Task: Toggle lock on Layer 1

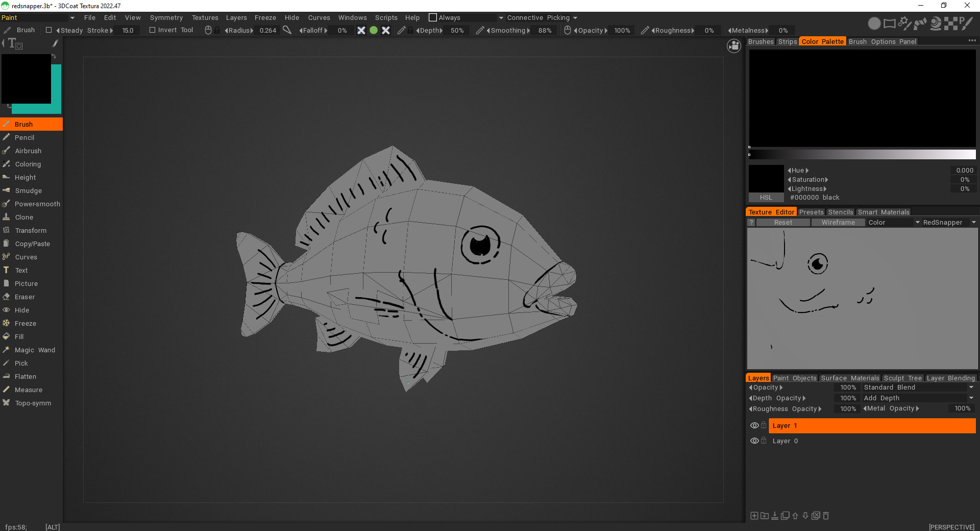Action: tap(764, 425)
